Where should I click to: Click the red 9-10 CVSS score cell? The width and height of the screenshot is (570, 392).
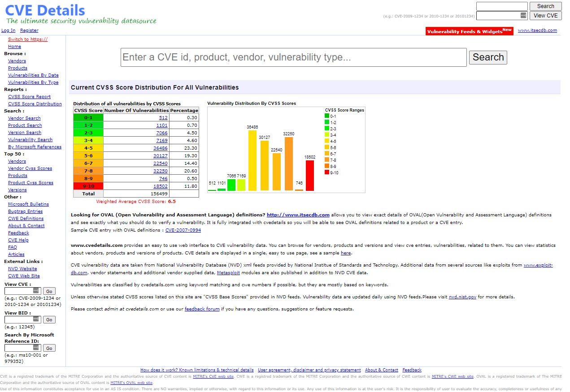(x=88, y=186)
